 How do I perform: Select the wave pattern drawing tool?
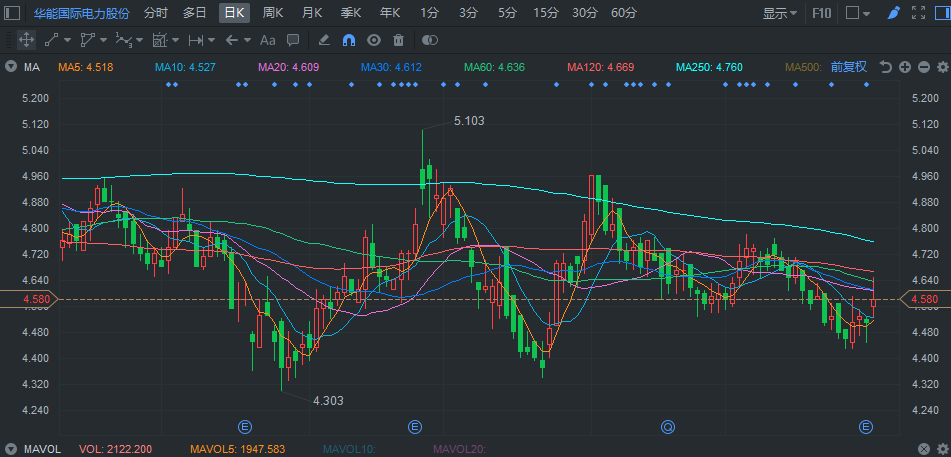pyautogui.click(x=124, y=40)
